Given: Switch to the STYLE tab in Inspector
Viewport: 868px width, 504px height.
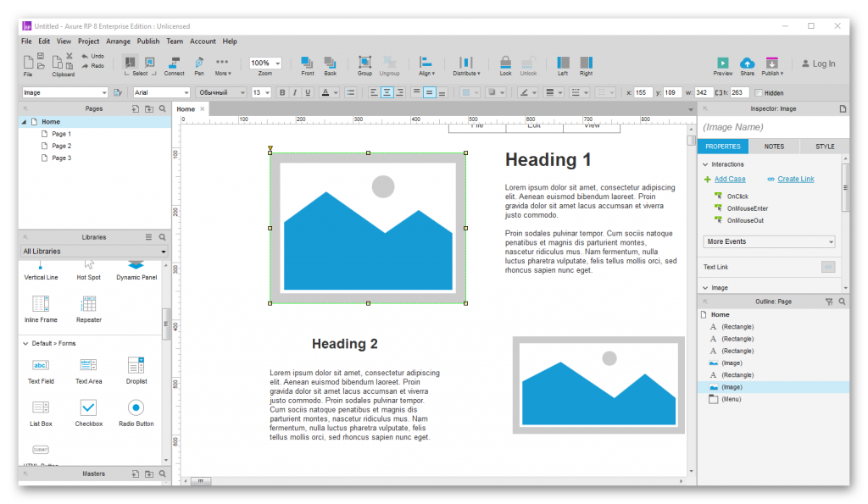Looking at the screenshot, I should [x=824, y=147].
